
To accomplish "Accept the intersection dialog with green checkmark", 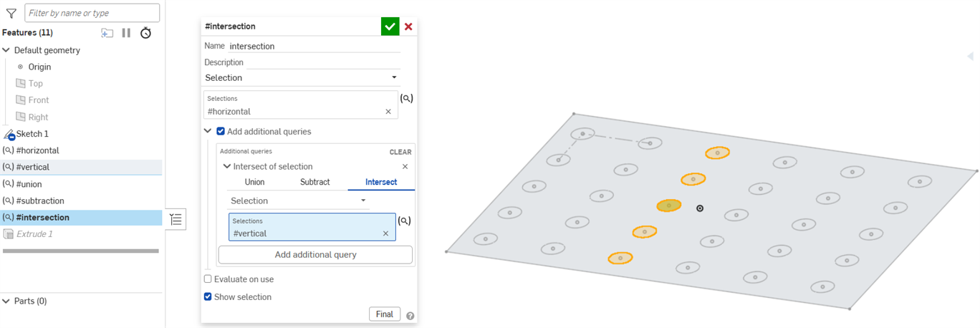I will (x=390, y=26).
